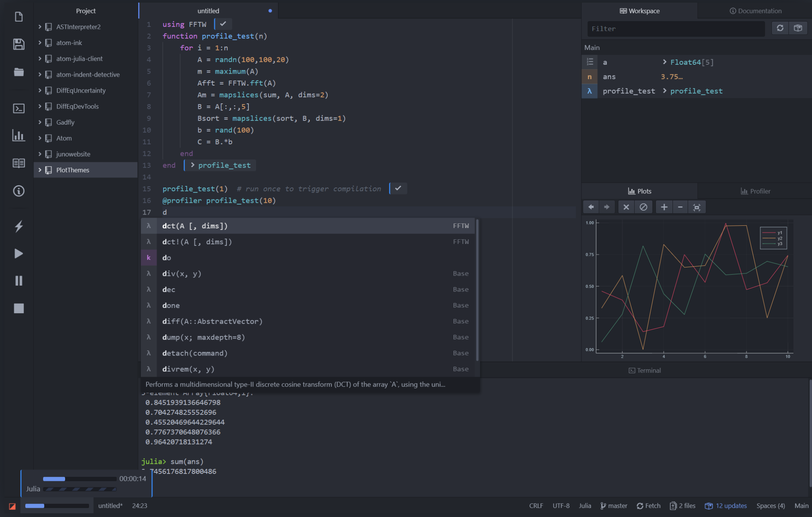Click the 12 updates package status item
Image resolution: width=812 pixels, height=517 pixels.
(x=726, y=506)
